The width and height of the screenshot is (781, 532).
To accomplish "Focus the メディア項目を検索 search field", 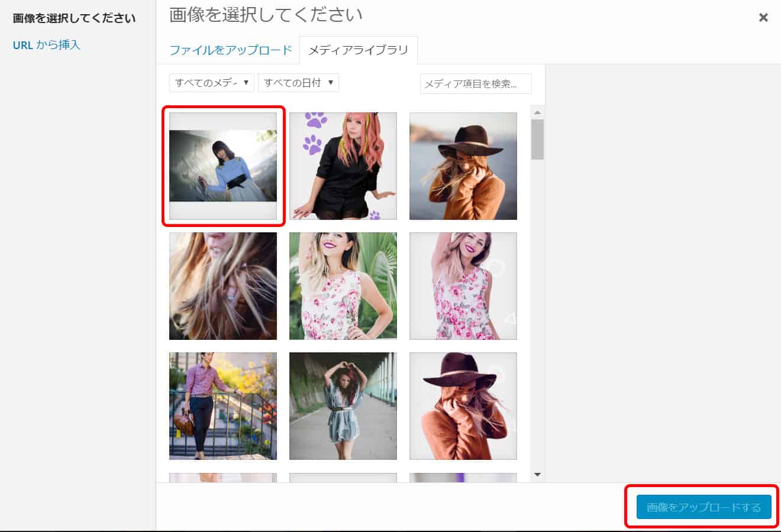I will tap(476, 84).
